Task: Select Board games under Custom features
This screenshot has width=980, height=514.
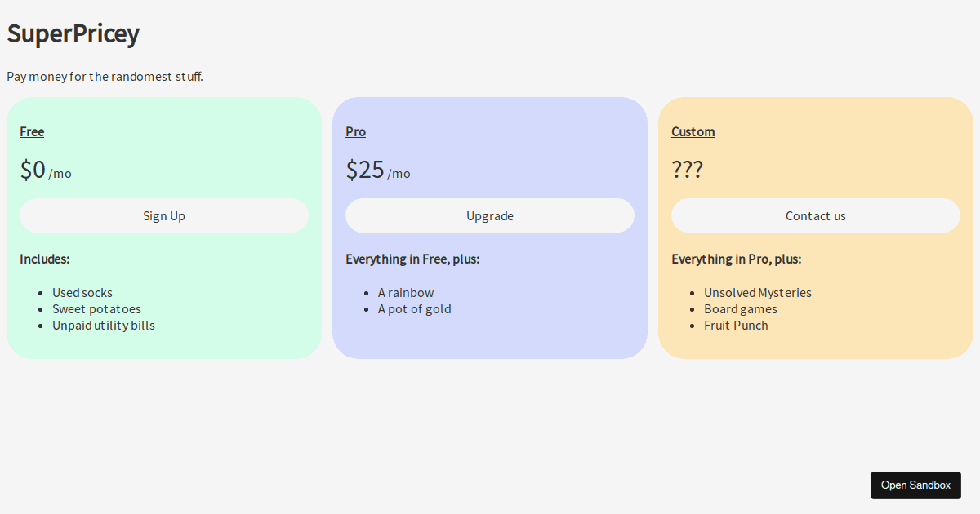Action: 741,308
